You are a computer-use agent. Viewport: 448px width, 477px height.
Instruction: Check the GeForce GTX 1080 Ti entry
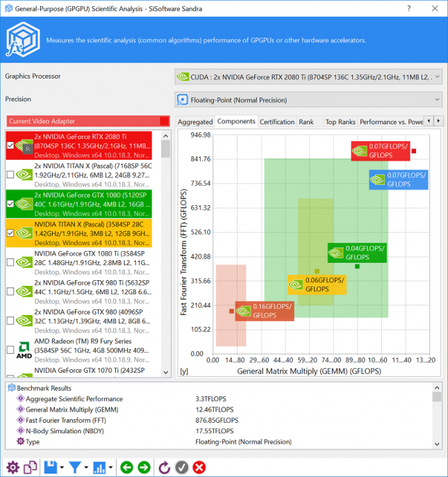[x=10, y=262]
